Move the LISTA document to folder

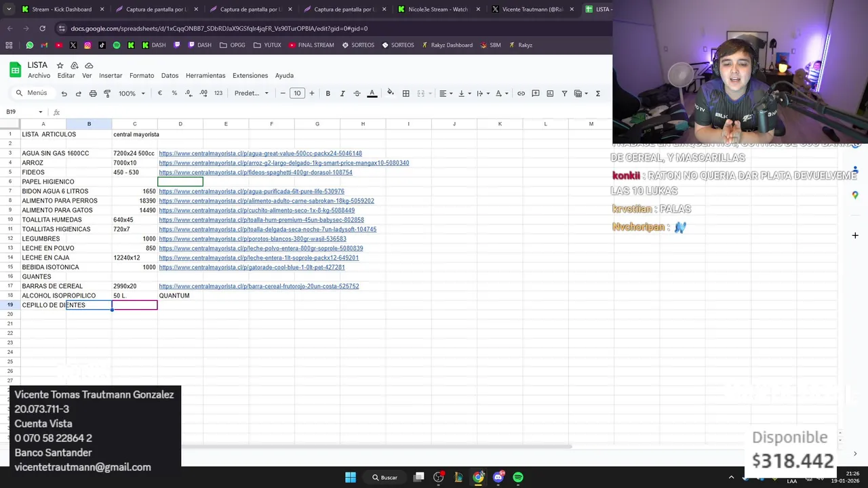[74, 66]
